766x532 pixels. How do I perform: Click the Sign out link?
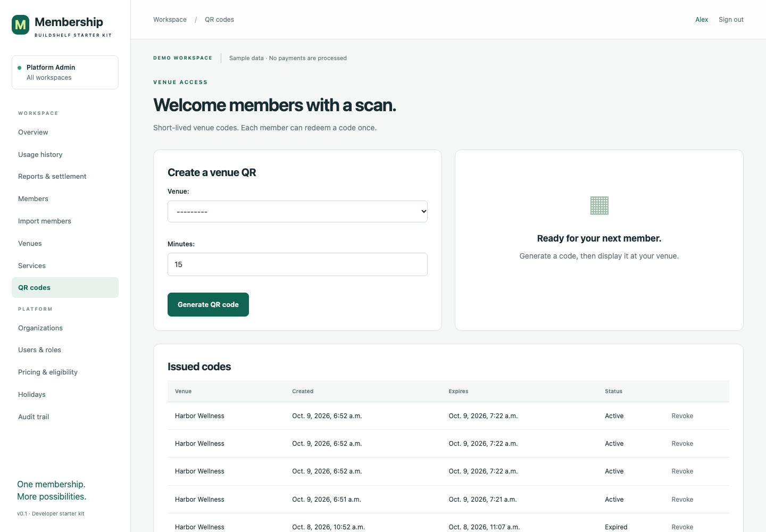pyautogui.click(x=731, y=20)
